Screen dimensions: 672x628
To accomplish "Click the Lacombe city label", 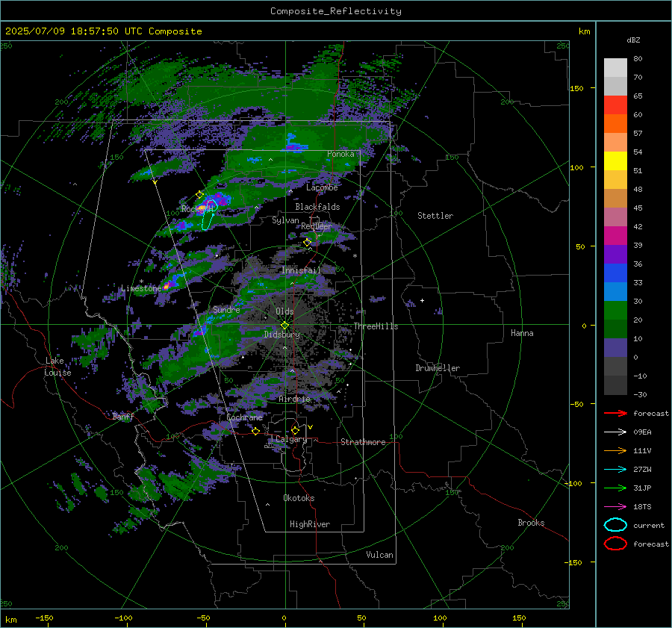I will click(322, 187).
